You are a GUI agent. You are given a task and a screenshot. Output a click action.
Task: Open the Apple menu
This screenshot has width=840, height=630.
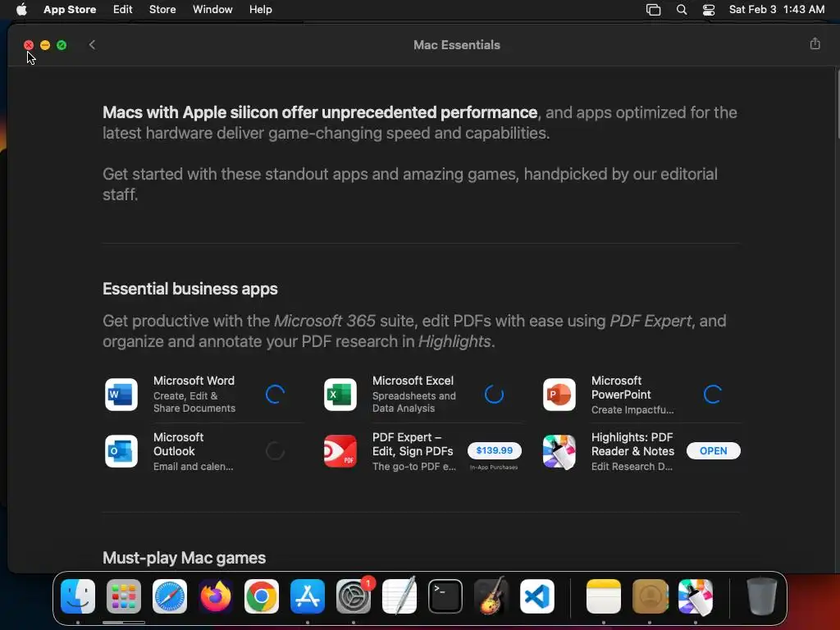[21, 10]
